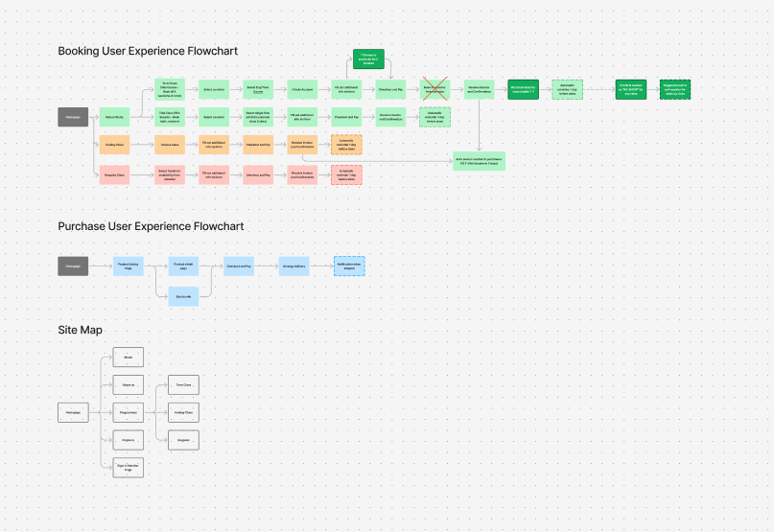Image resolution: width=774 pixels, height=532 pixels.
Task: Select the dark green 'NO-SHOW' node
Action: (631, 89)
